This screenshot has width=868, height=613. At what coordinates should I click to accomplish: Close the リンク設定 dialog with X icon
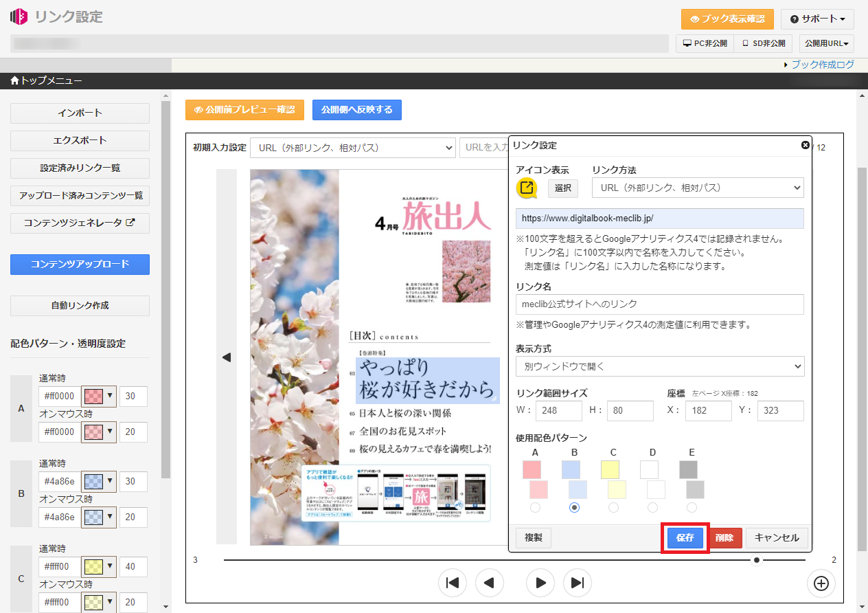pyautogui.click(x=806, y=145)
